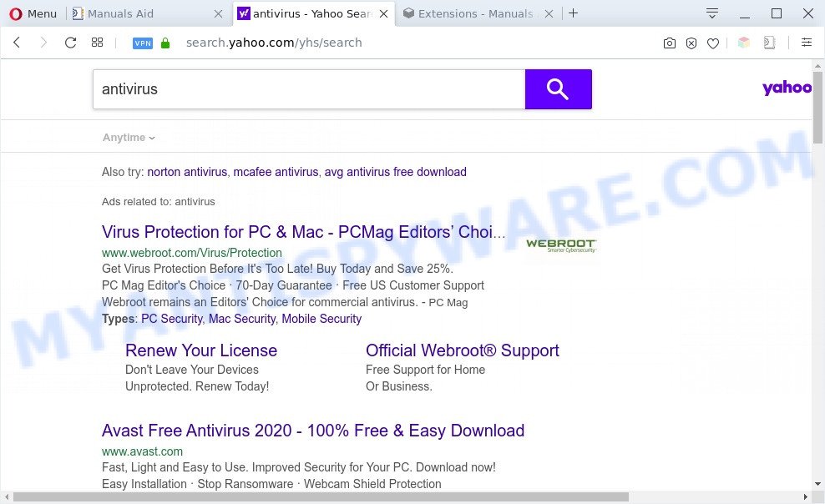Open a new tab with plus icon
The width and height of the screenshot is (825, 504).
pyautogui.click(x=573, y=13)
